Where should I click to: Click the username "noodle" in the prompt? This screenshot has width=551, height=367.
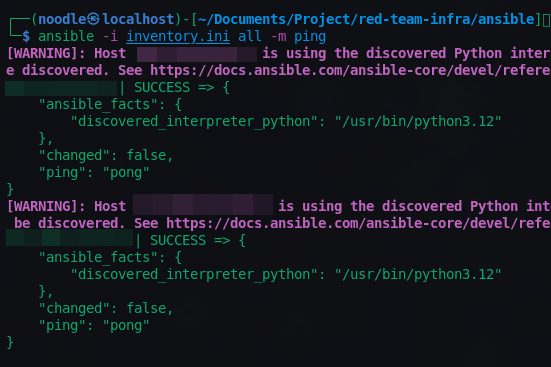tap(62, 19)
